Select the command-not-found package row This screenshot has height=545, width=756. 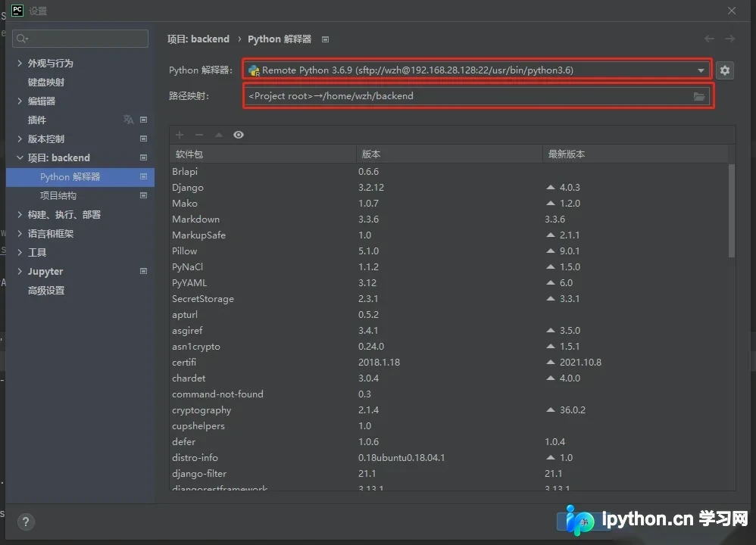tap(449, 394)
